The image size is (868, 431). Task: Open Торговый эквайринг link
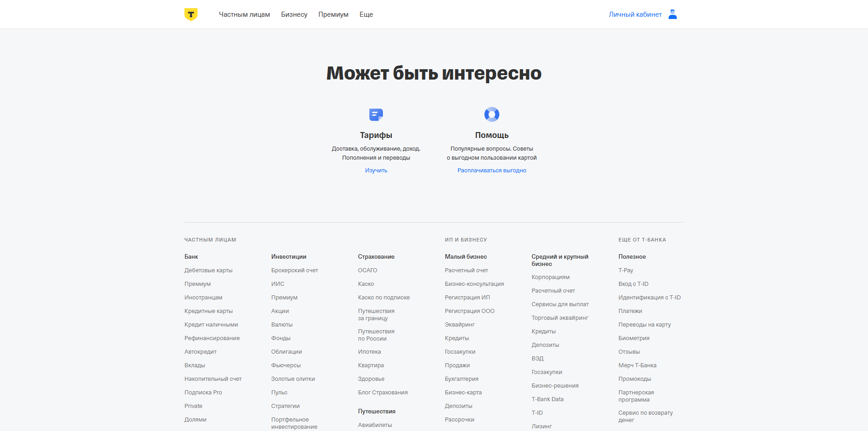[560, 318]
